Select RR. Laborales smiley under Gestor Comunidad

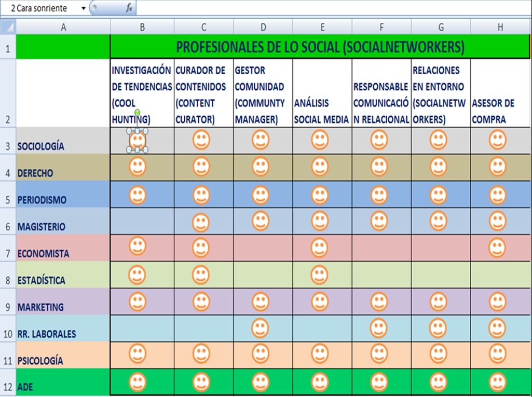[260, 328]
